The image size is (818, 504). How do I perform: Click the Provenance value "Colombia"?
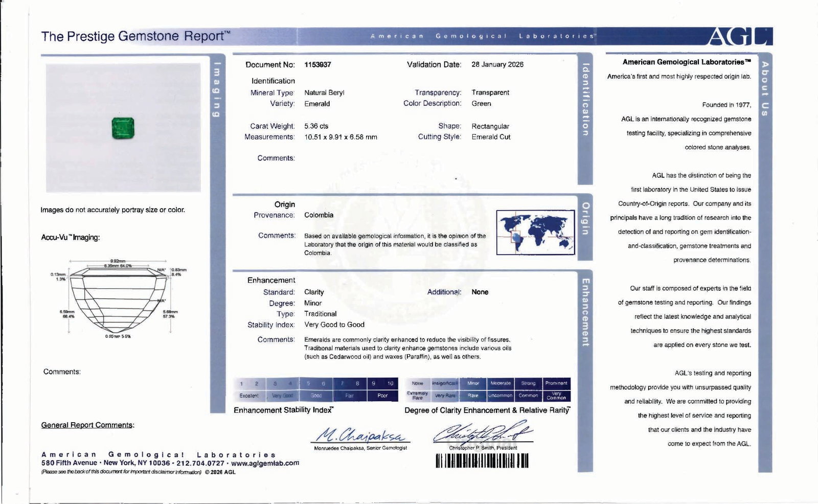point(319,215)
